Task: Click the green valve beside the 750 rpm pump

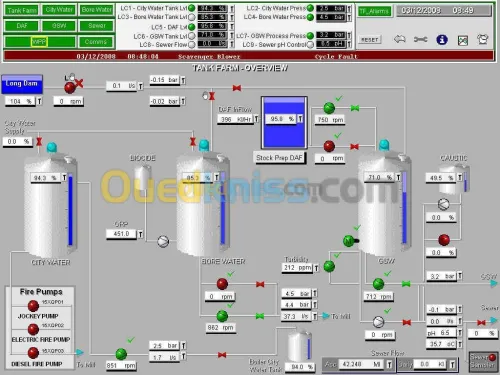Action: 355,108
